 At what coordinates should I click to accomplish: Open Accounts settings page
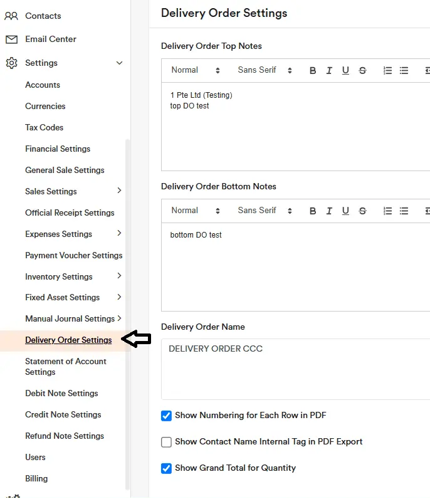click(43, 85)
